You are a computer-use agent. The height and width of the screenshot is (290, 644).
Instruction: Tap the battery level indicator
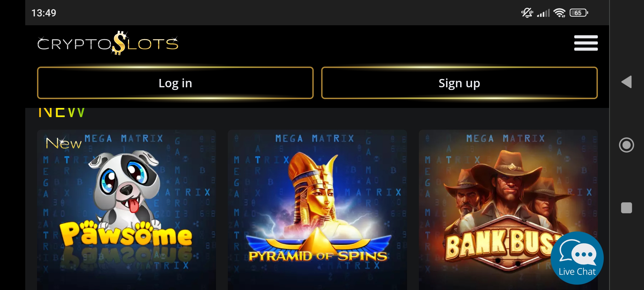(x=579, y=13)
